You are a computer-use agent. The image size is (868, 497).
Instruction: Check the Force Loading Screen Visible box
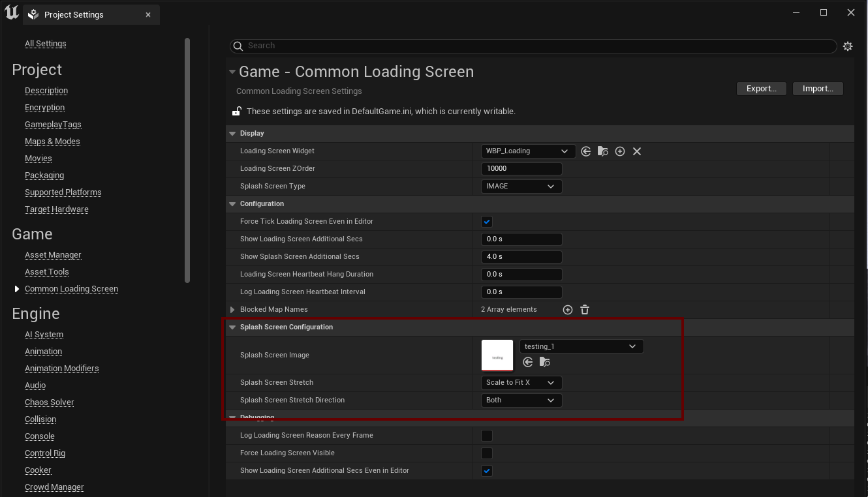(x=487, y=453)
